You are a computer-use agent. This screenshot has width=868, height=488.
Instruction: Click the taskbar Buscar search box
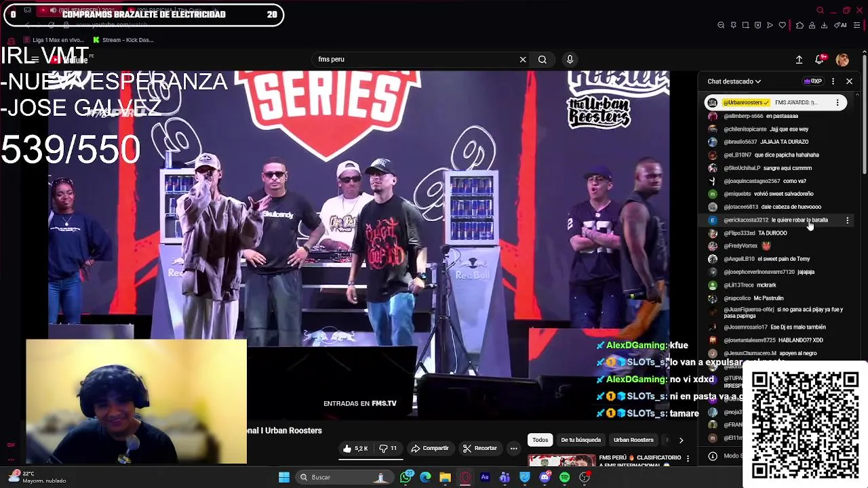pyautogui.click(x=345, y=477)
